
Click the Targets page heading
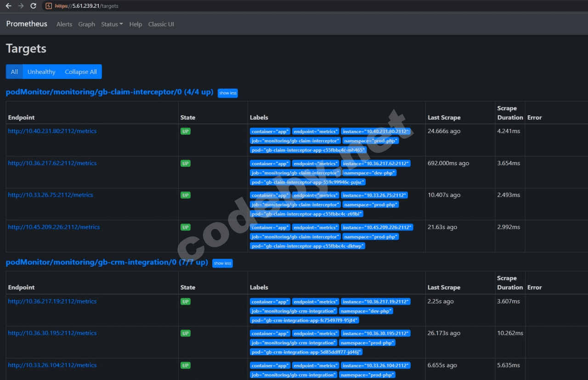[26, 49]
